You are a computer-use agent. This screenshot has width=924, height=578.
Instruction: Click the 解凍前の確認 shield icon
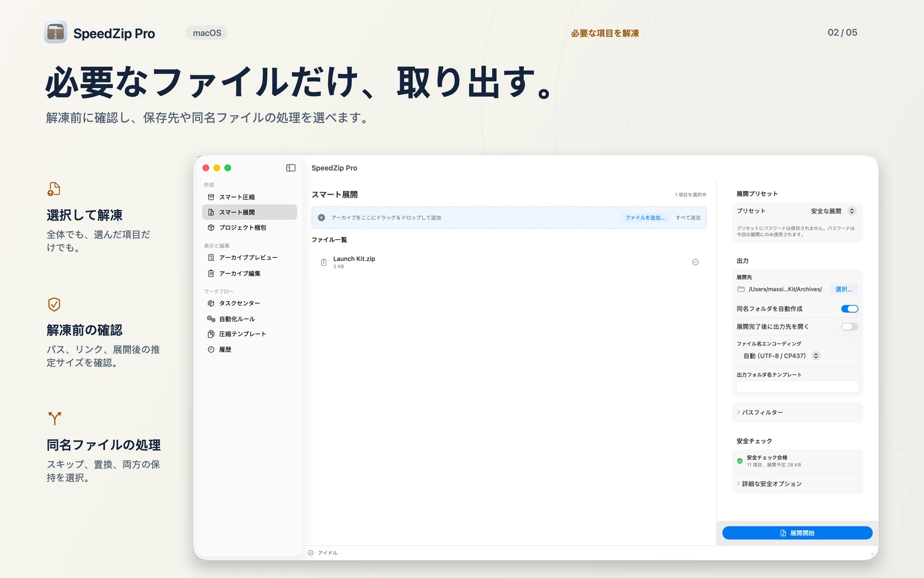[x=54, y=304]
